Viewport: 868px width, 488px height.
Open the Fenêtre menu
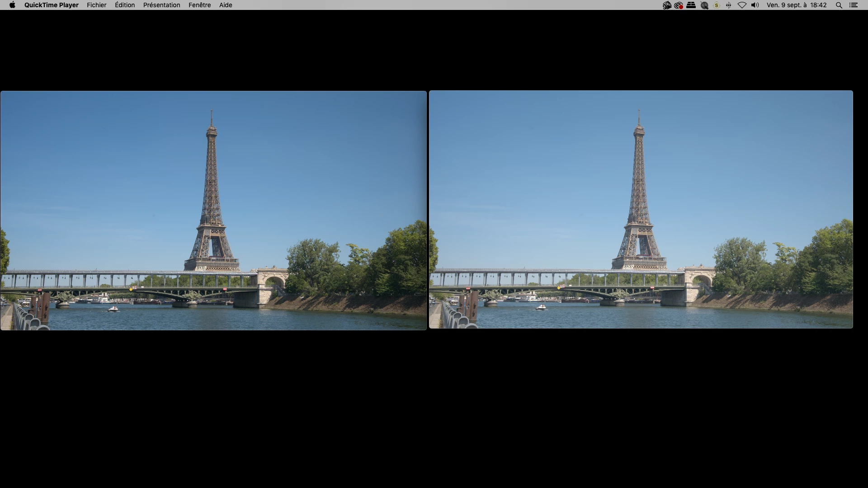point(199,5)
